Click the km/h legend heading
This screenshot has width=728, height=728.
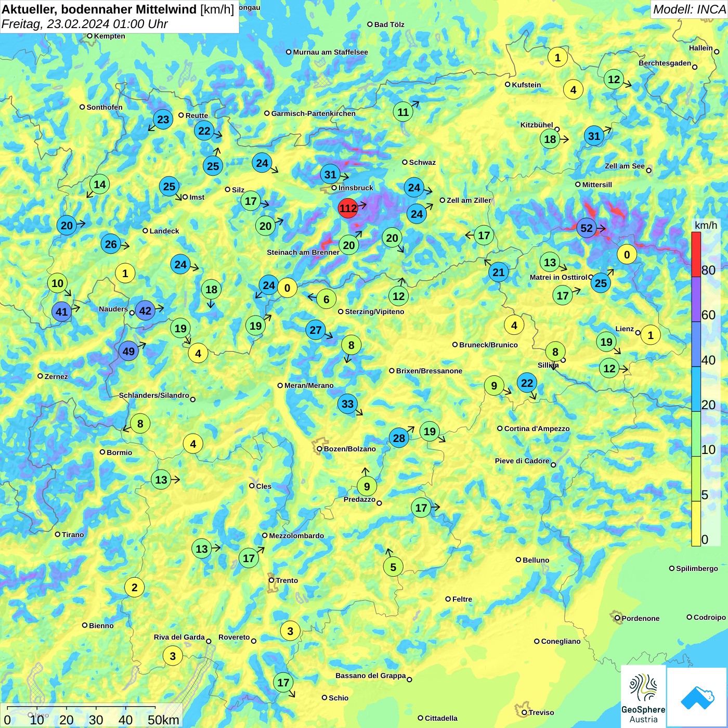pyautogui.click(x=706, y=225)
